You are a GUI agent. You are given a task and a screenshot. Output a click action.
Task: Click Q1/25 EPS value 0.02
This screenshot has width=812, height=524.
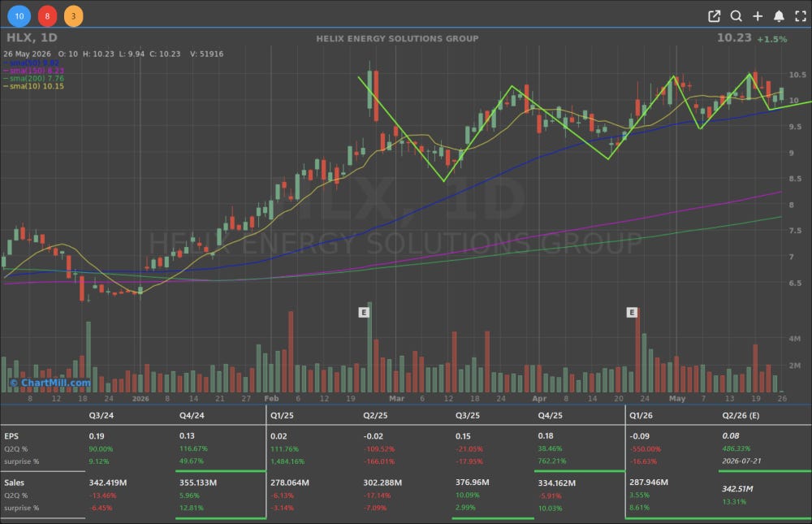pyautogui.click(x=278, y=436)
